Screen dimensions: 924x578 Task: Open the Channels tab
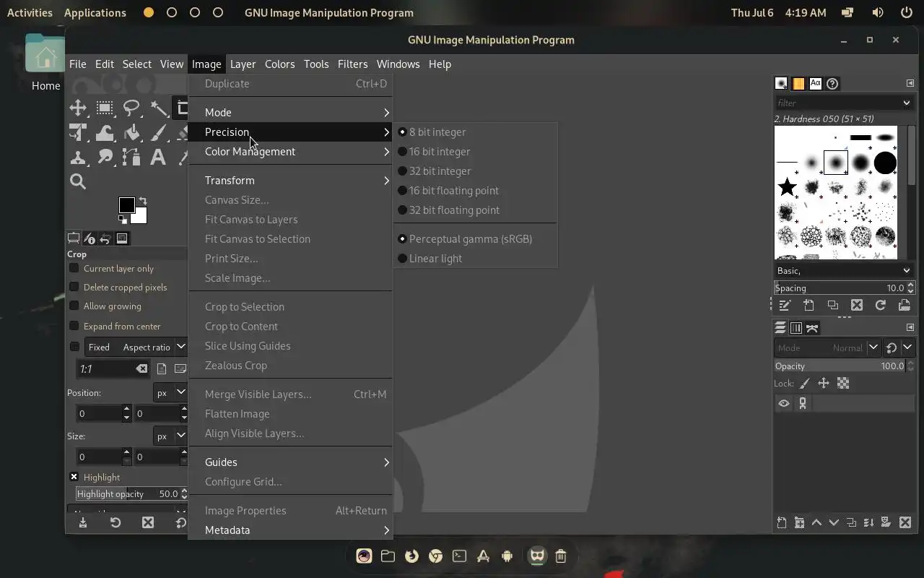coord(796,328)
